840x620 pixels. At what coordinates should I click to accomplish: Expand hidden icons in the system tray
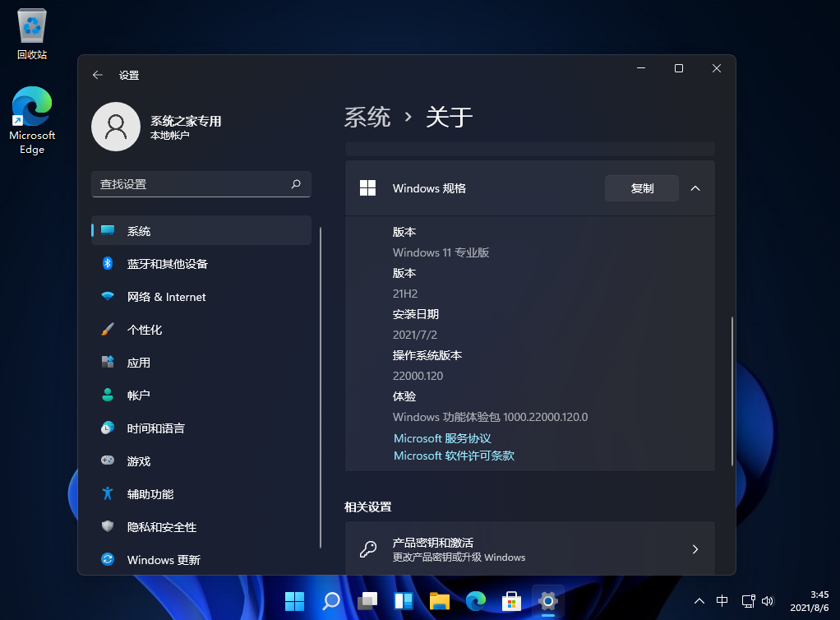tap(698, 601)
